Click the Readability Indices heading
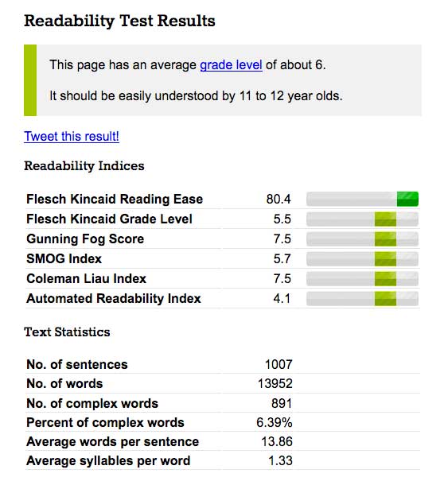Screen dimensions: 448x481 (x=84, y=165)
